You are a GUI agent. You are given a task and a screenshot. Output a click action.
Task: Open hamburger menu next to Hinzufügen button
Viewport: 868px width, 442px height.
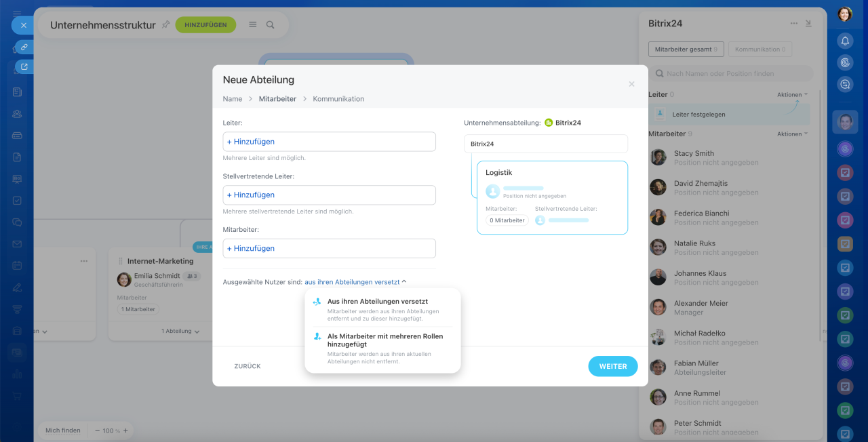(x=253, y=24)
